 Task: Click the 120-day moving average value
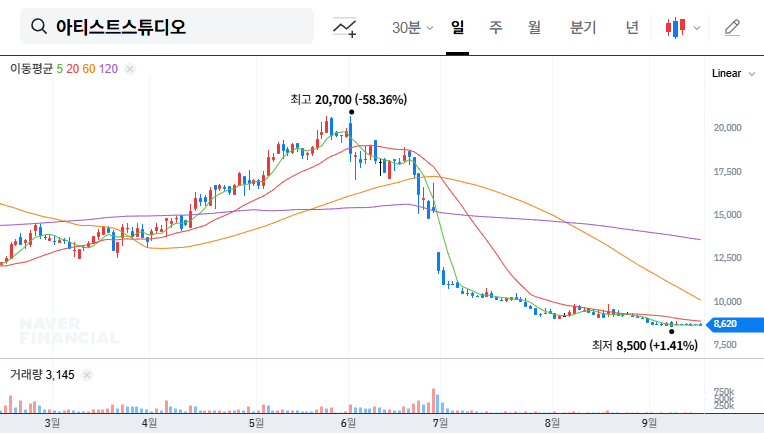(108, 69)
